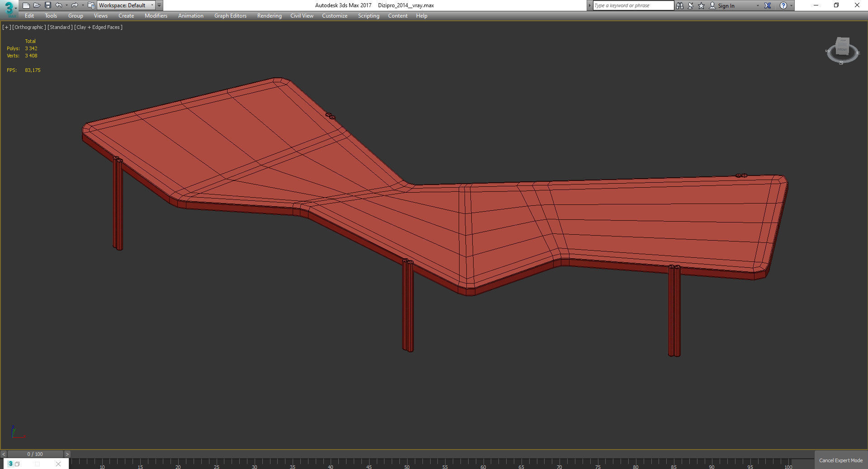The height and width of the screenshot is (469, 868).
Task: Open the Rendering menu
Action: [x=270, y=16]
